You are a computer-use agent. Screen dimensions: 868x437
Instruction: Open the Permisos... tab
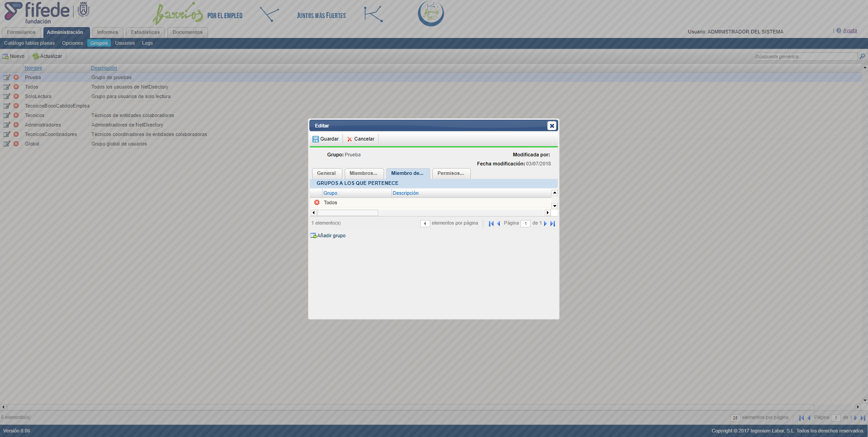[451, 174]
